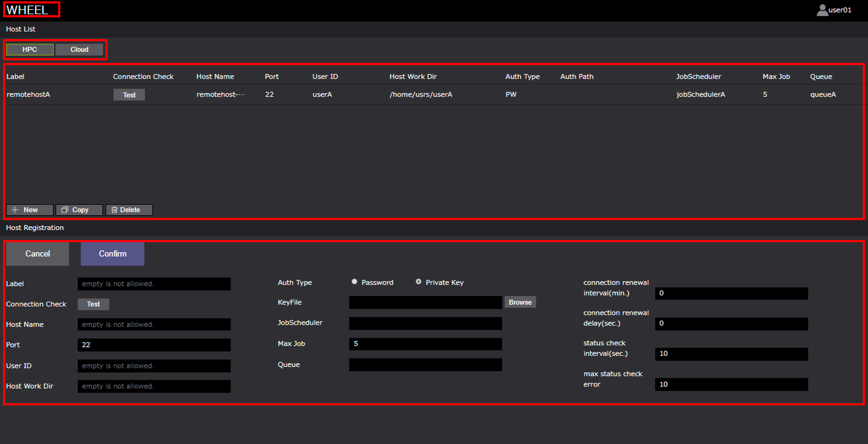Click the Host Name input field
This screenshot has width=868, height=444.
[x=154, y=325]
